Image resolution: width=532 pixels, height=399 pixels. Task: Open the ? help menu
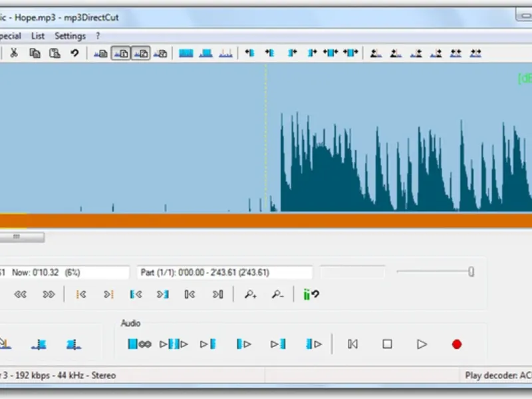98,36
